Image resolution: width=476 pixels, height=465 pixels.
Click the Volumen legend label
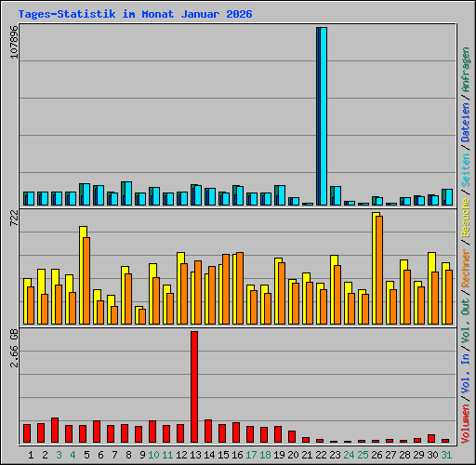(466, 424)
